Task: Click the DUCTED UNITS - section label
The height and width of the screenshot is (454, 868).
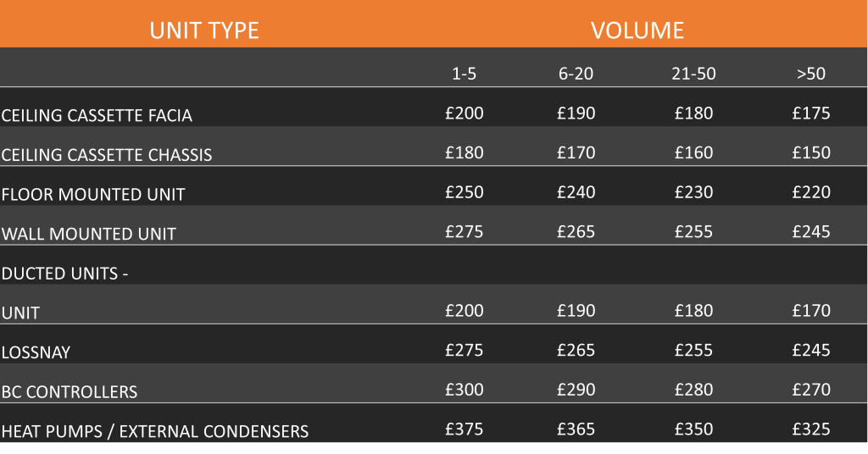Action: [x=64, y=274]
